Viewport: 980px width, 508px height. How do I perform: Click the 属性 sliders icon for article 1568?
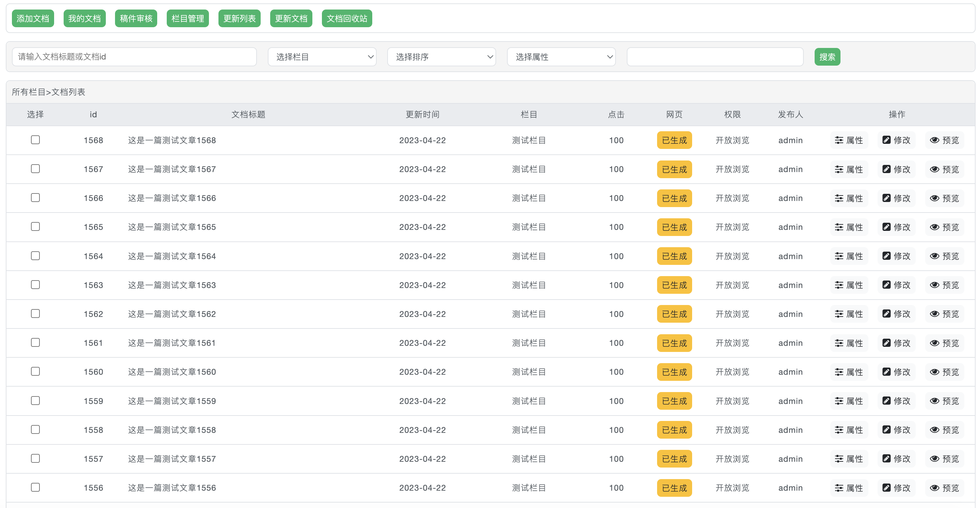[839, 140]
